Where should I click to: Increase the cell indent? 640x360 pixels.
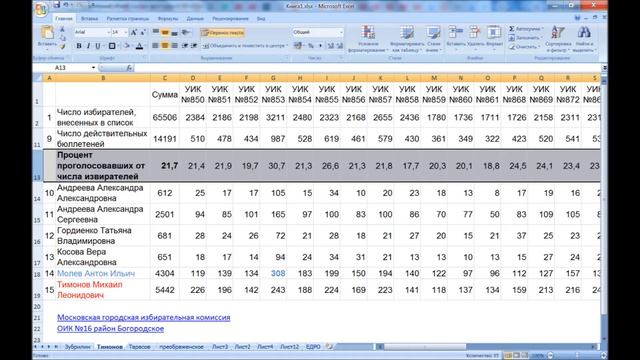[194, 46]
